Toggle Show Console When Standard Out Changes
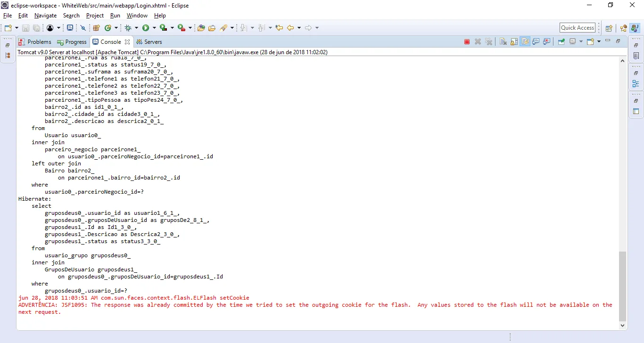Screen dimensions: 644x343 pos(536,42)
